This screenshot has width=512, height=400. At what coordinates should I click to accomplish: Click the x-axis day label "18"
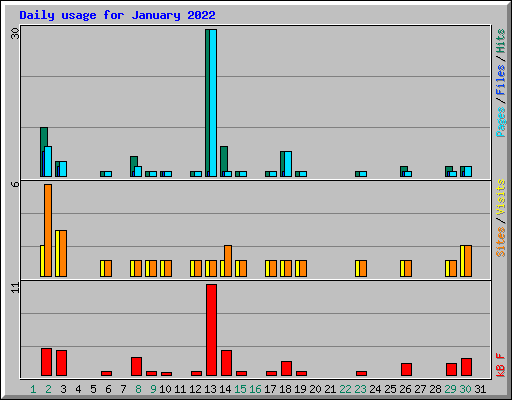[285, 389]
